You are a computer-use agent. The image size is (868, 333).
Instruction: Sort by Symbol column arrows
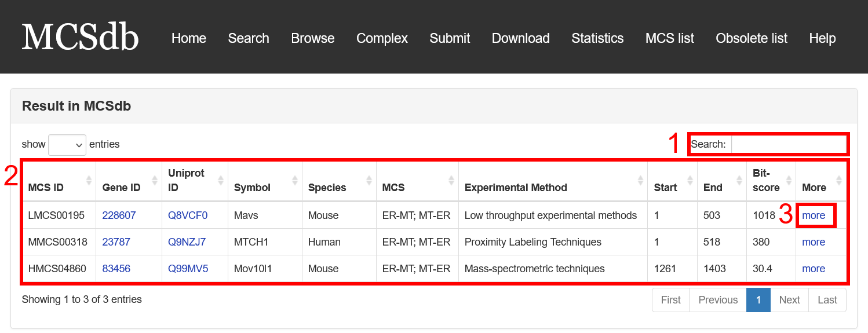(x=295, y=180)
